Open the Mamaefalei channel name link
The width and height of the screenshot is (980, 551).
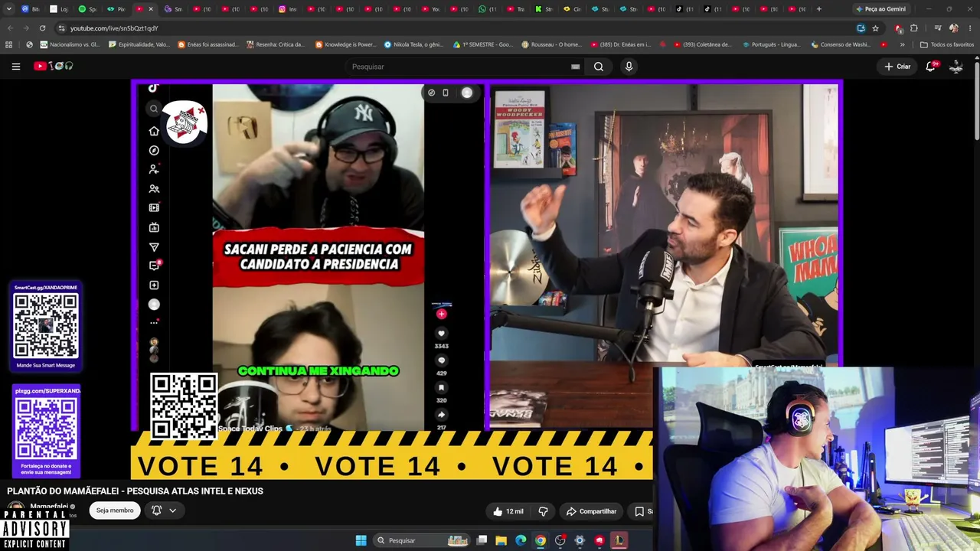pos(49,507)
